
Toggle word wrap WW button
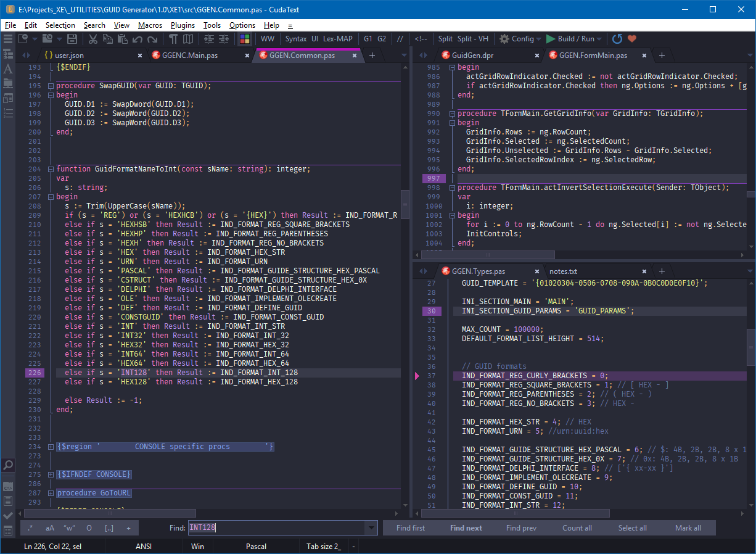click(268, 39)
